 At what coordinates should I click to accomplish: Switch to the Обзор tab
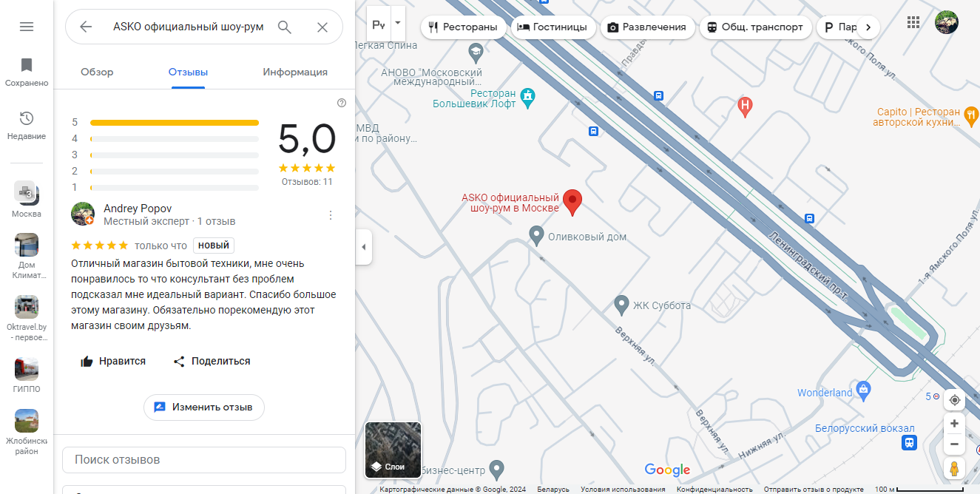pyautogui.click(x=97, y=72)
